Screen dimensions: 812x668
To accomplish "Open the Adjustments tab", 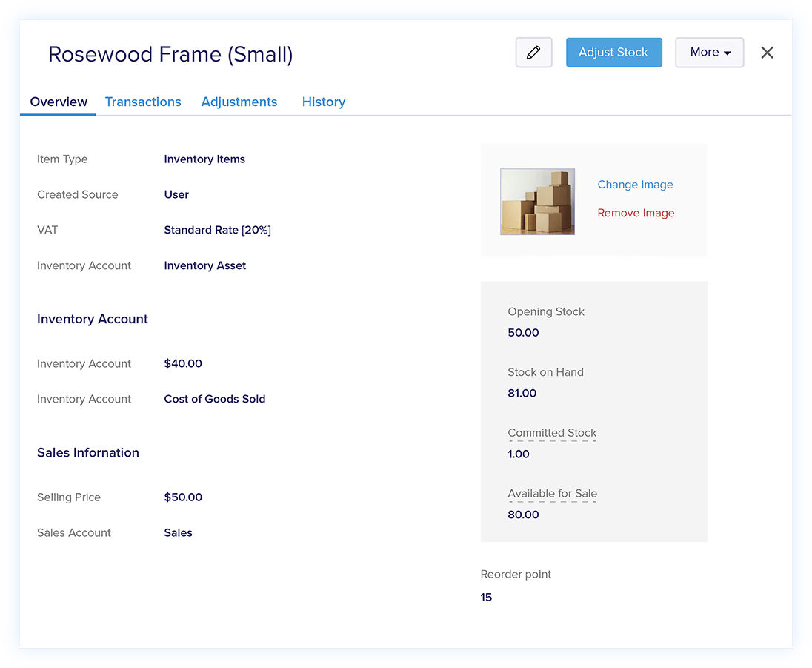I will pyautogui.click(x=239, y=102).
